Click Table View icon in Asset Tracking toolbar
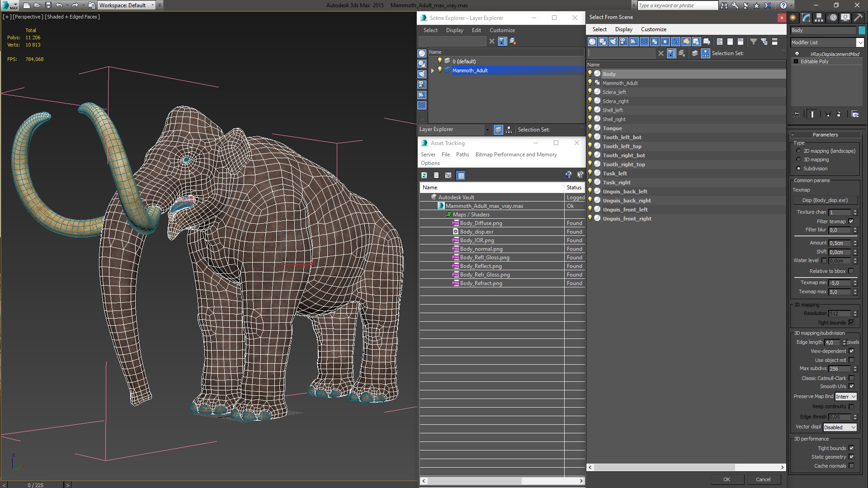The width and height of the screenshot is (868, 488). coord(461,175)
